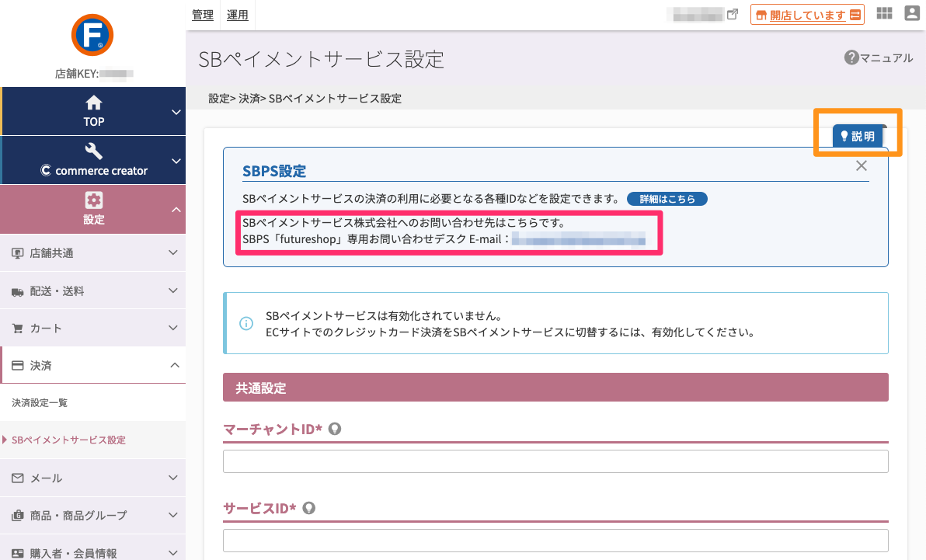Click the 配送・送料 truck icon
The height and width of the screenshot is (560, 926).
point(18,291)
